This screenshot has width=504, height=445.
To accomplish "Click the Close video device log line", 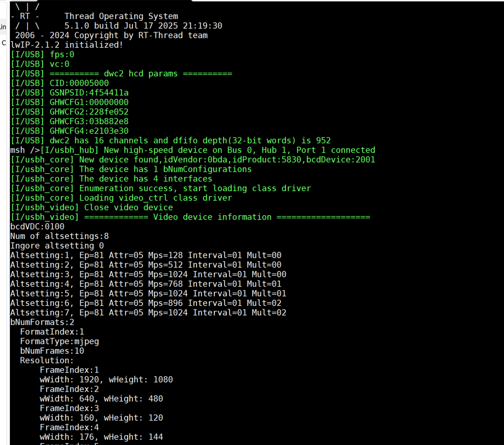I will pyautogui.click(x=91, y=207).
